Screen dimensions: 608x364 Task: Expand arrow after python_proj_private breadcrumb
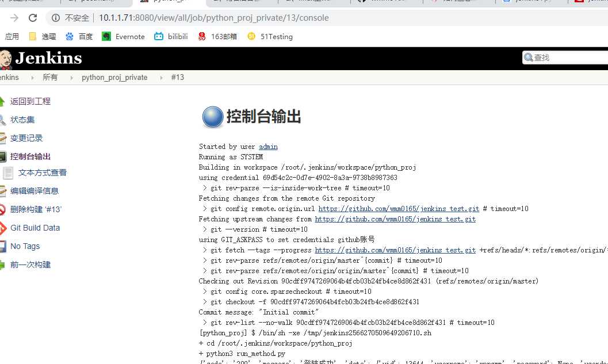click(161, 78)
